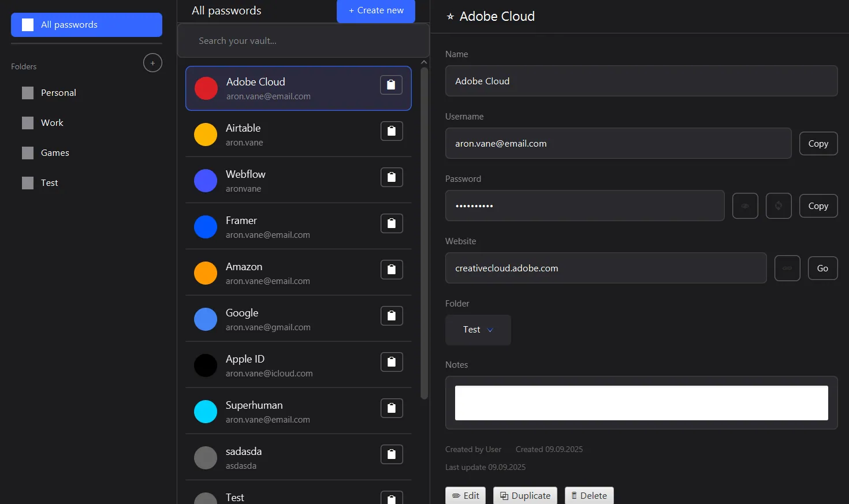Open the Apple ID entry

(x=298, y=365)
